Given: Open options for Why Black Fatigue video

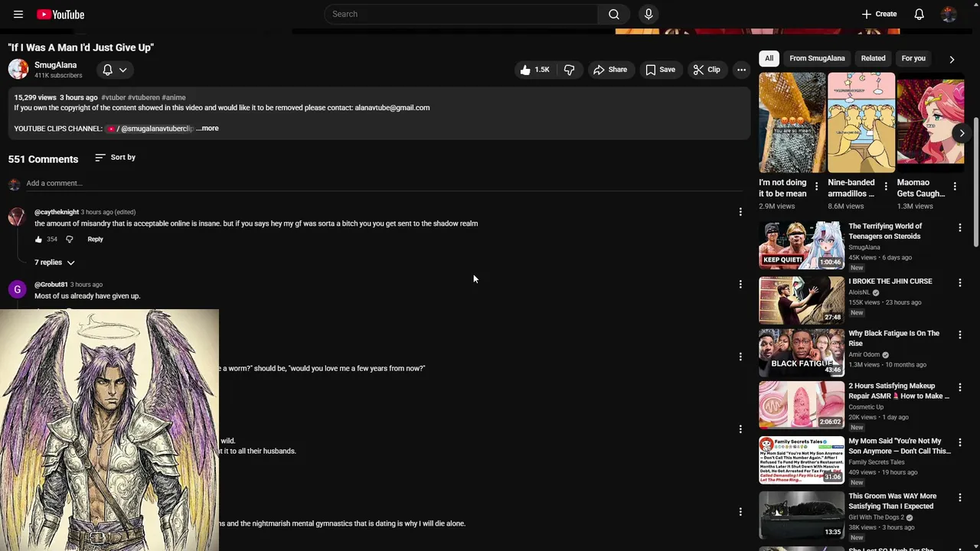Looking at the screenshot, I should click(959, 334).
